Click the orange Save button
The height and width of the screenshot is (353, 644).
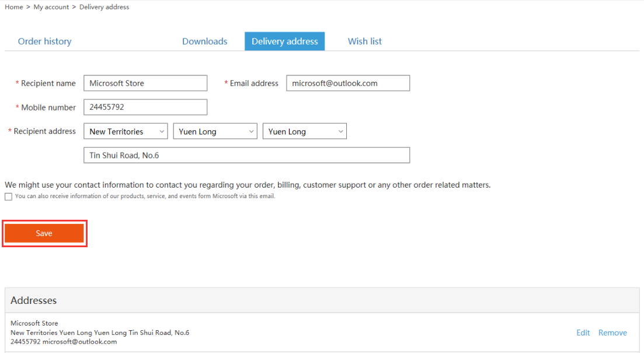[x=44, y=233]
